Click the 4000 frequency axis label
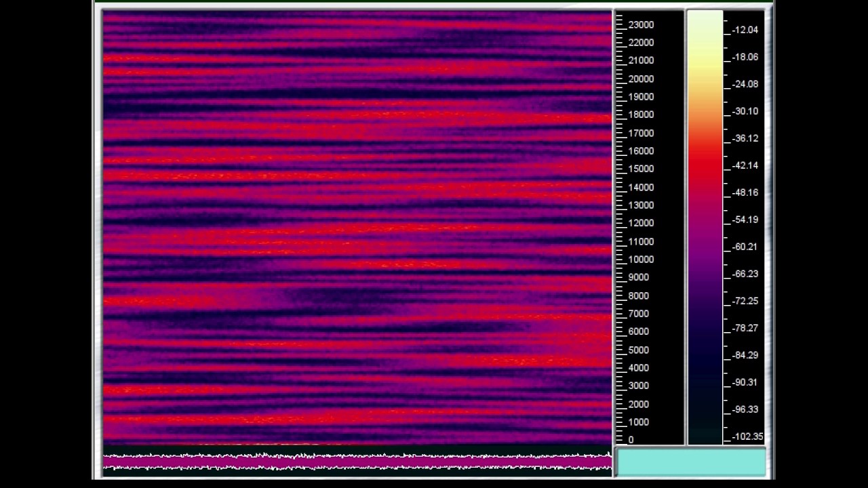This screenshot has width=868, height=488. tap(639, 368)
